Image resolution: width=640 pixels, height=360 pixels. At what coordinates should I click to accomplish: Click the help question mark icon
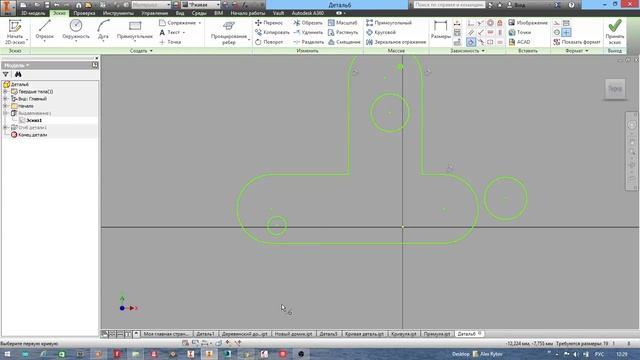(x=571, y=5)
